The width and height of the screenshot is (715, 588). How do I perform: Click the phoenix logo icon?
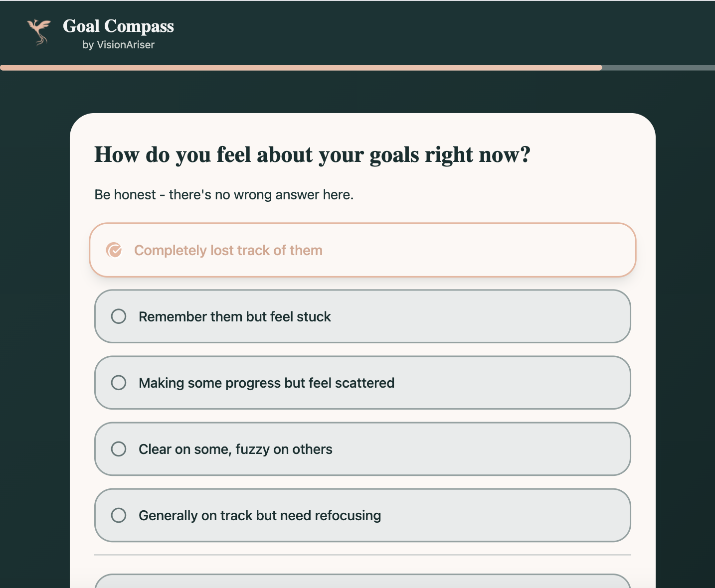click(39, 32)
